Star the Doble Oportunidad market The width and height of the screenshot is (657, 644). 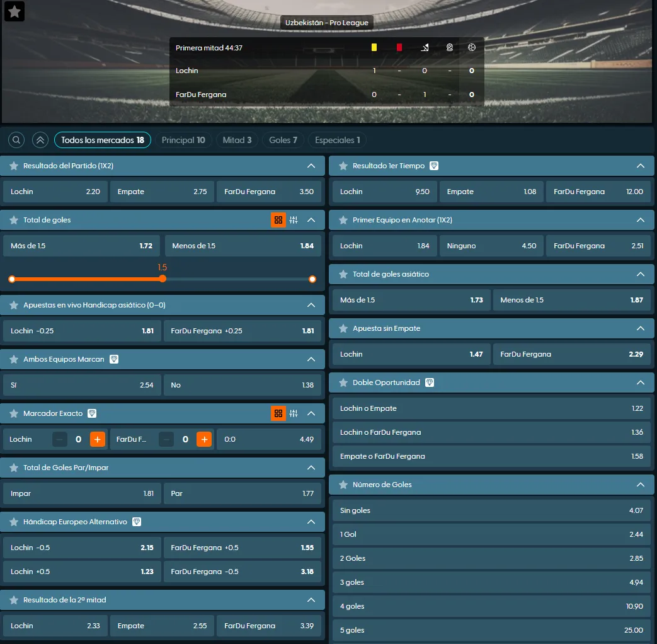pyautogui.click(x=343, y=382)
